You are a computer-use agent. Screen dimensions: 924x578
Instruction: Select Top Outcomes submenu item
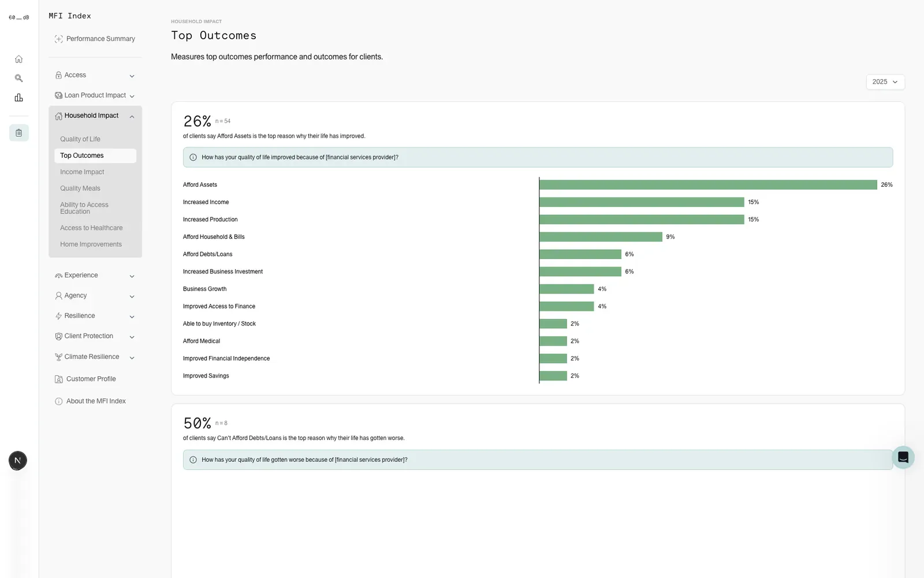95,155
